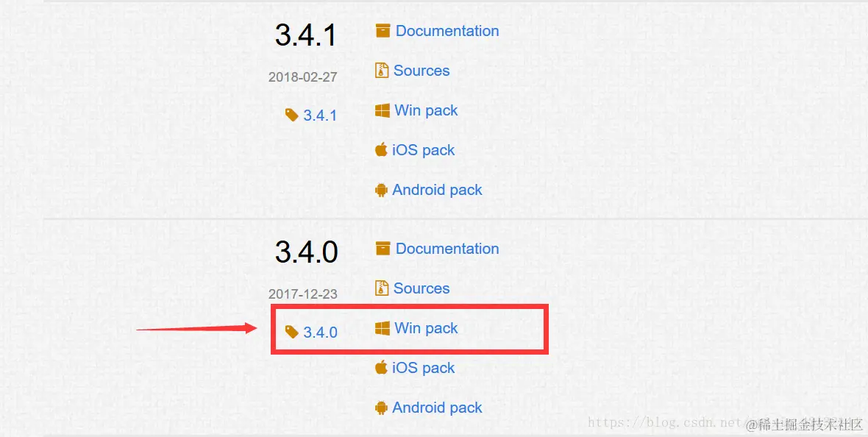
Task: Click the Windows logo icon in the red box
Action: (382, 328)
